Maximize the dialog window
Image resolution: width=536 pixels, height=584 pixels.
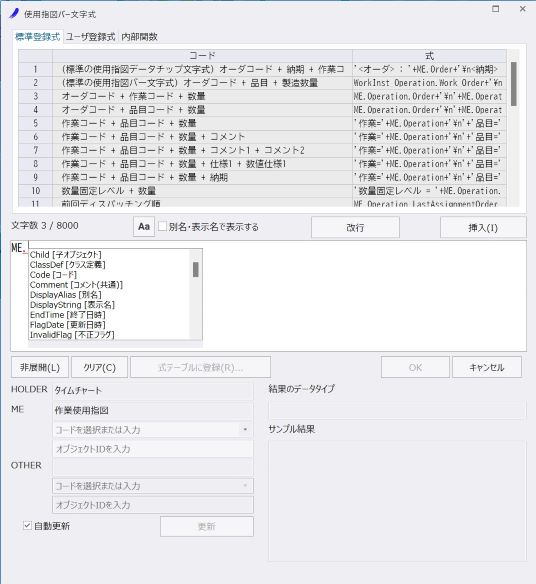pos(495,9)
